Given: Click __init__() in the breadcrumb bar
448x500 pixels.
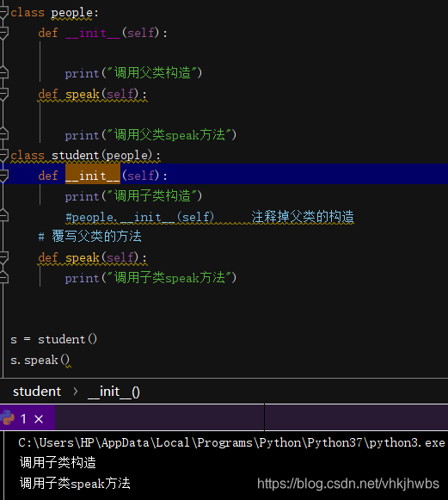Looking at the screenshot, I should coord(114,392).
